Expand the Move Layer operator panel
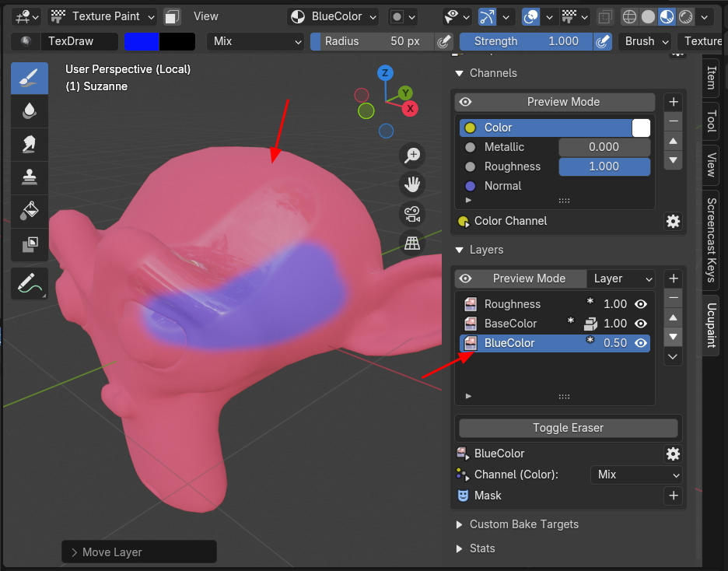Viewport: 728px width, 571px height. [75, 552]
